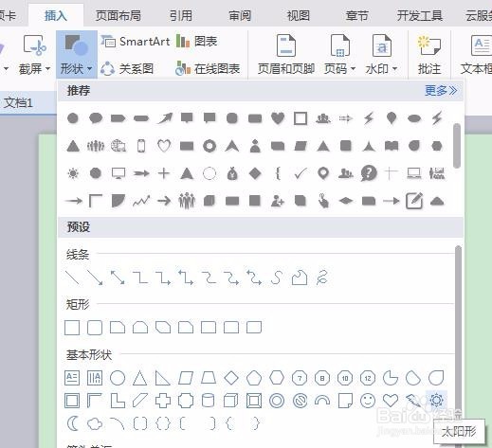
Task: Switch to the 页面布局 tab
Action: click(118, 15)
